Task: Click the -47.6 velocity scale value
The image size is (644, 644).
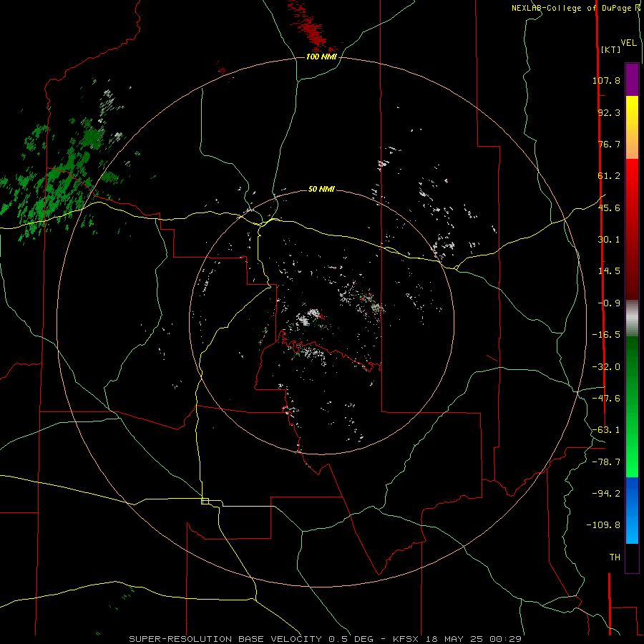Action: [606, 399]
